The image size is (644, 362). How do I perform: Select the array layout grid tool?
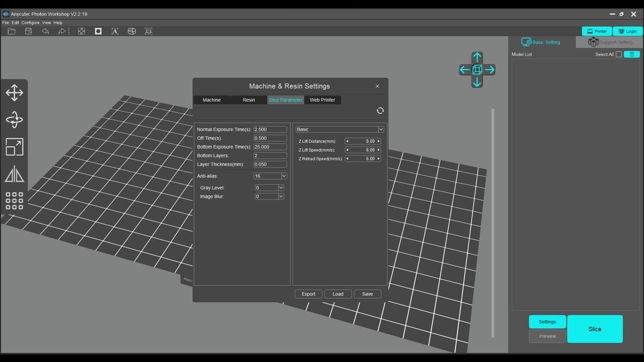click(14, 201)
